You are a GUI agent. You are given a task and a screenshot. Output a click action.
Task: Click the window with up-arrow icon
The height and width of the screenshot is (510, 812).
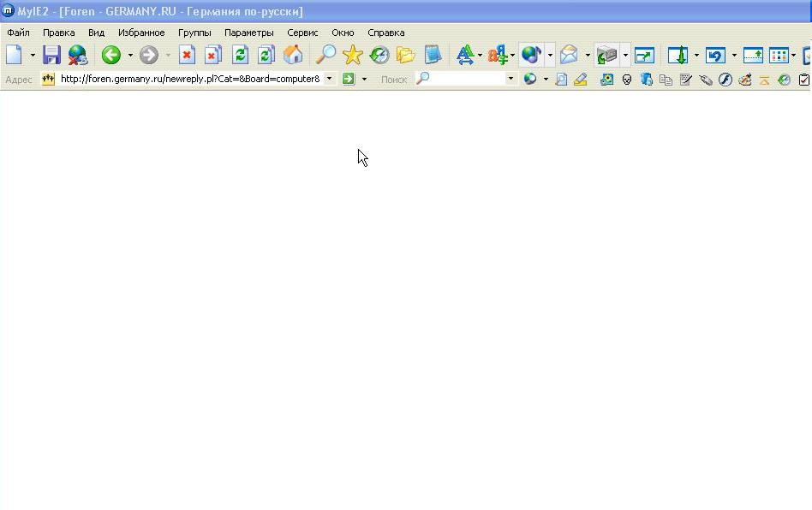coord(753,55)
